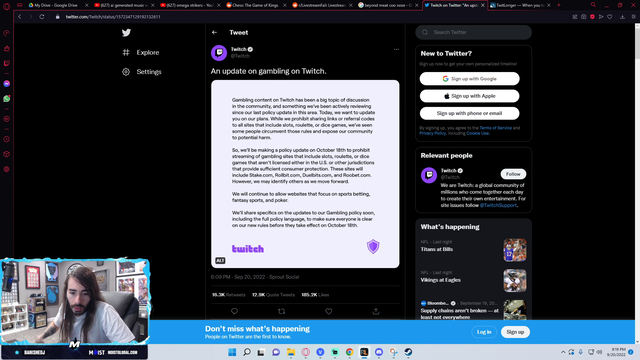Show image description via ALT badge
Viewport: 640px width, 360px height.
(x=220, y=260)
